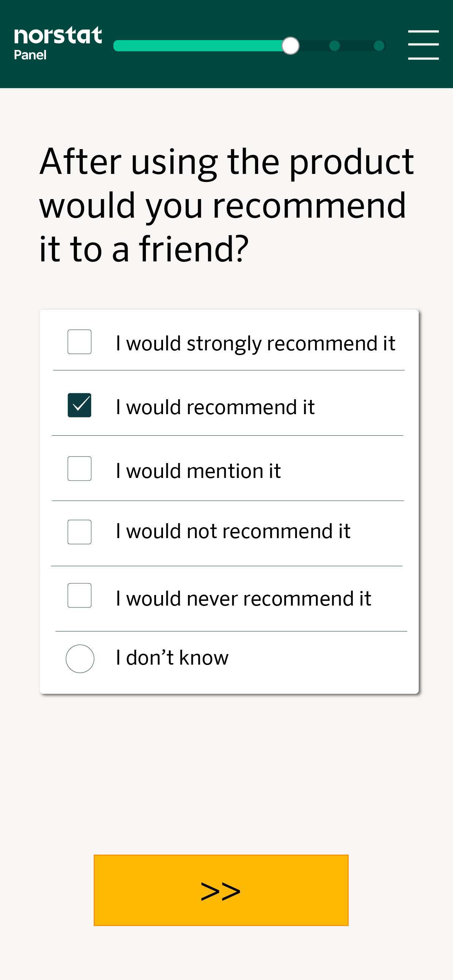The image size is (453, 980).
Task: Select the 'I would mention it' label text
Action: [198, 471]
